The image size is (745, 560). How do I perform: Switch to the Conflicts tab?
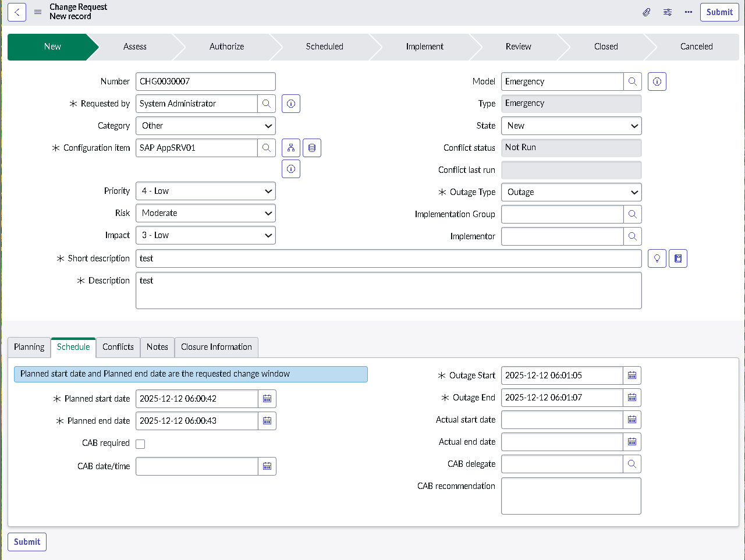[x=118, y=347]
